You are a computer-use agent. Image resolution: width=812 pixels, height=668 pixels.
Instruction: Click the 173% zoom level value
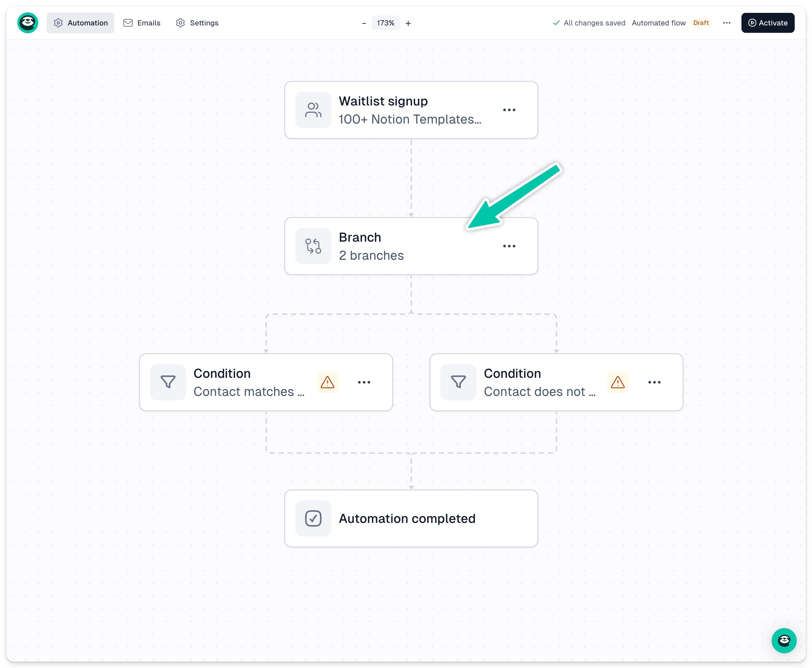click(x=386, y=23)
